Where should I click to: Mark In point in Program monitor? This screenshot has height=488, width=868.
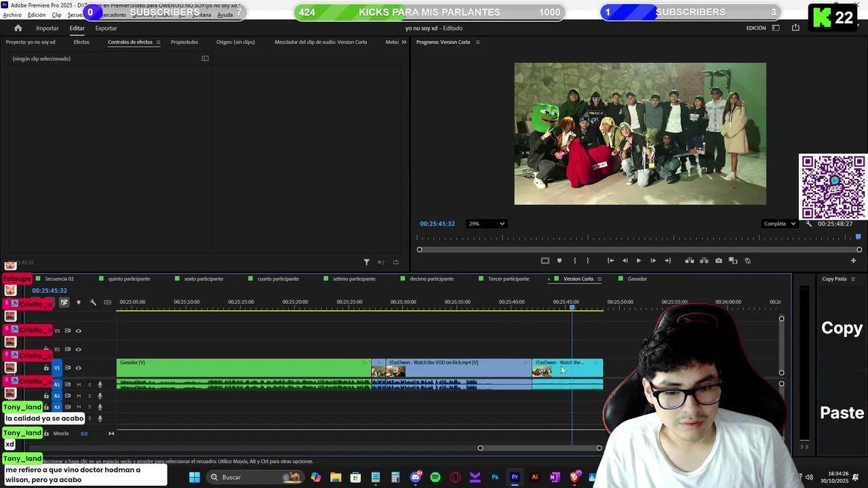pos(574,261)
